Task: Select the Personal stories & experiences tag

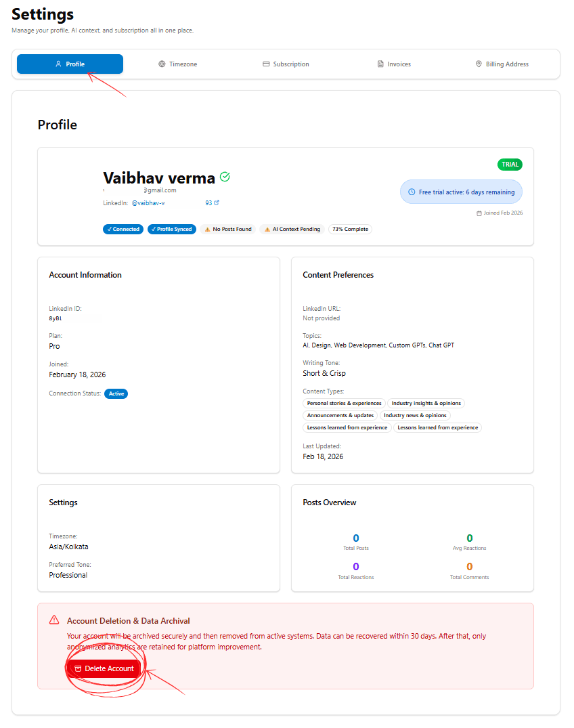Action: (344, 404)
